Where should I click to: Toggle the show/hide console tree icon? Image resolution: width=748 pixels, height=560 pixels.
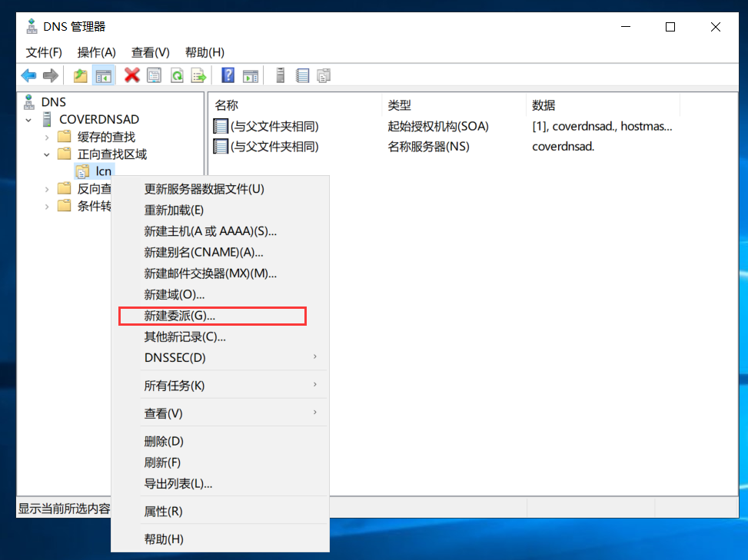103,75
